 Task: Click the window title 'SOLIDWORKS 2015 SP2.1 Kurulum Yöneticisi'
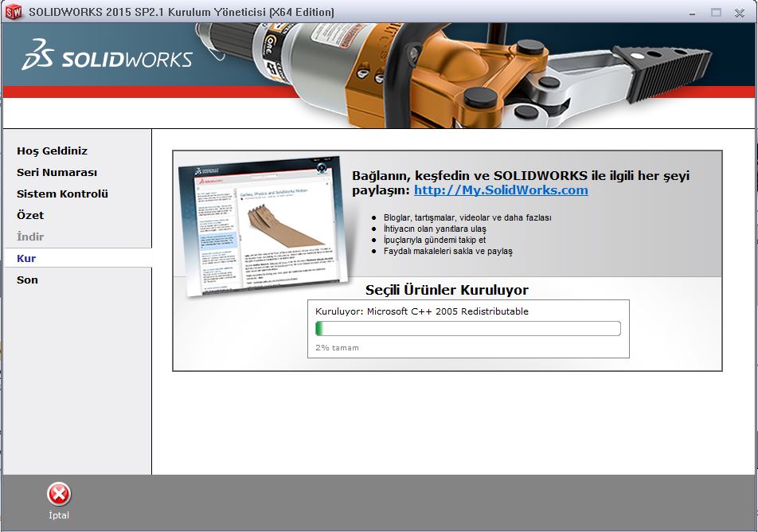point(182,12)
